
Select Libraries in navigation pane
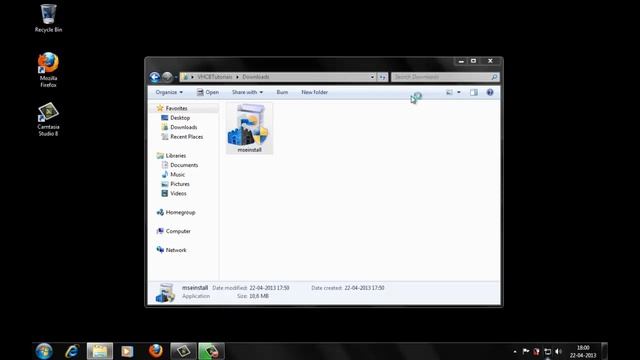pyautogui.click(x=176, y=156)
